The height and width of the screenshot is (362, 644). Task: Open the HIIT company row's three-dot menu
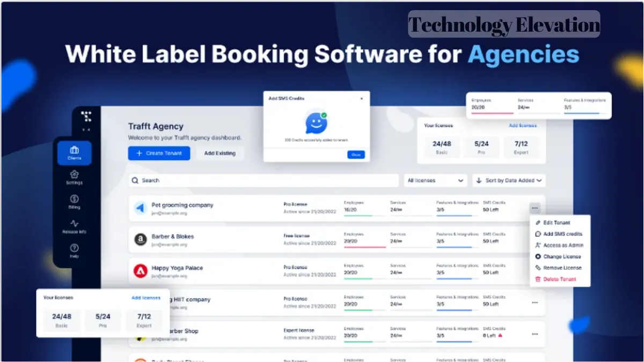pyautogui.click(x=535, y=302)
